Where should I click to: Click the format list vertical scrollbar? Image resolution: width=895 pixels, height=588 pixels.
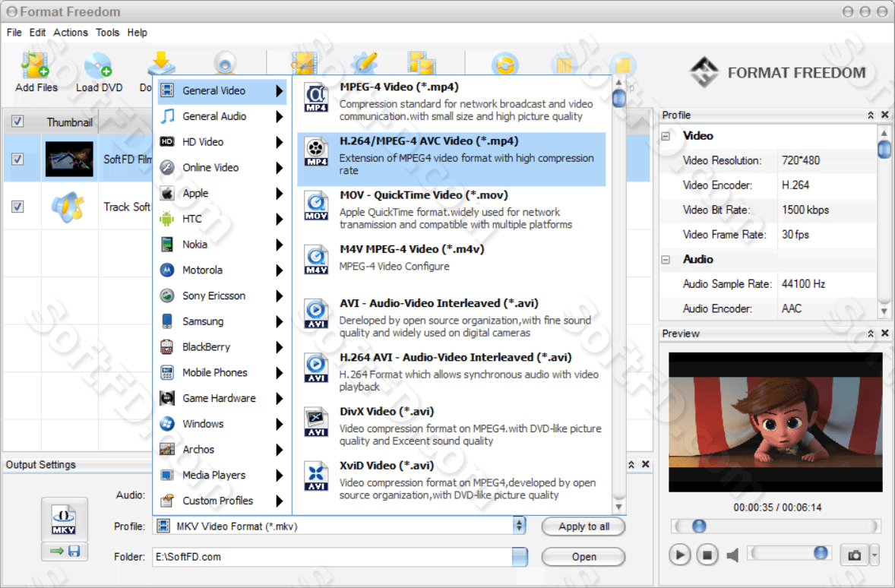click(618, 294)
